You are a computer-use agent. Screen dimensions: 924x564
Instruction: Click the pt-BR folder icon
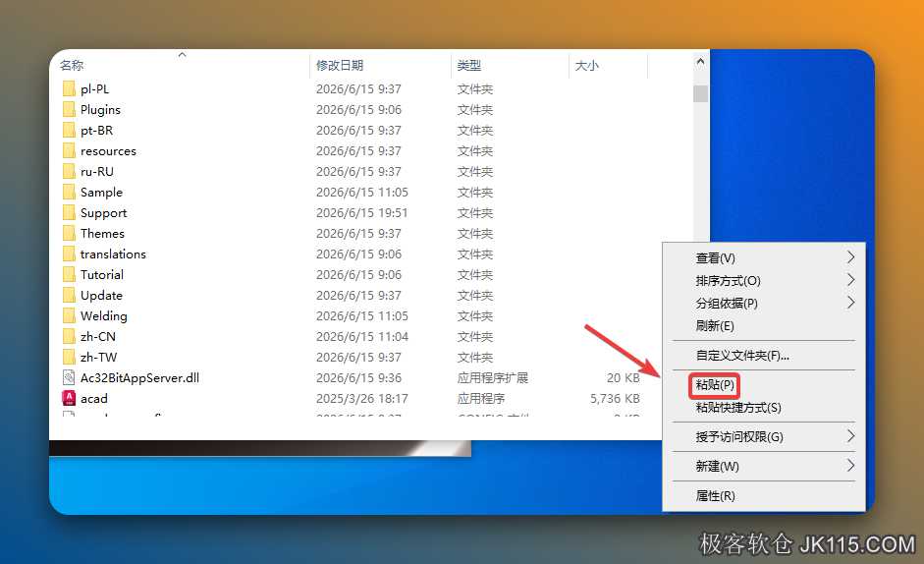(x=69, y=131)
